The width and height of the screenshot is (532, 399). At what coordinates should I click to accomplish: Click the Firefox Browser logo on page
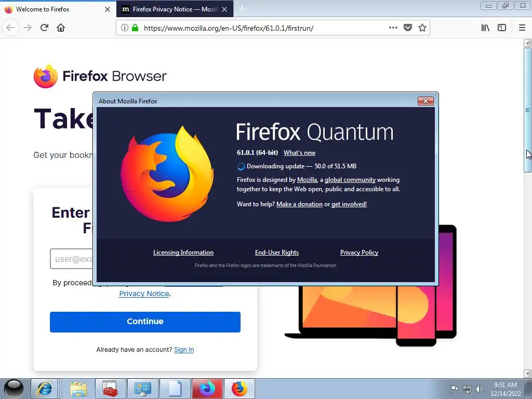pos(100,76)
